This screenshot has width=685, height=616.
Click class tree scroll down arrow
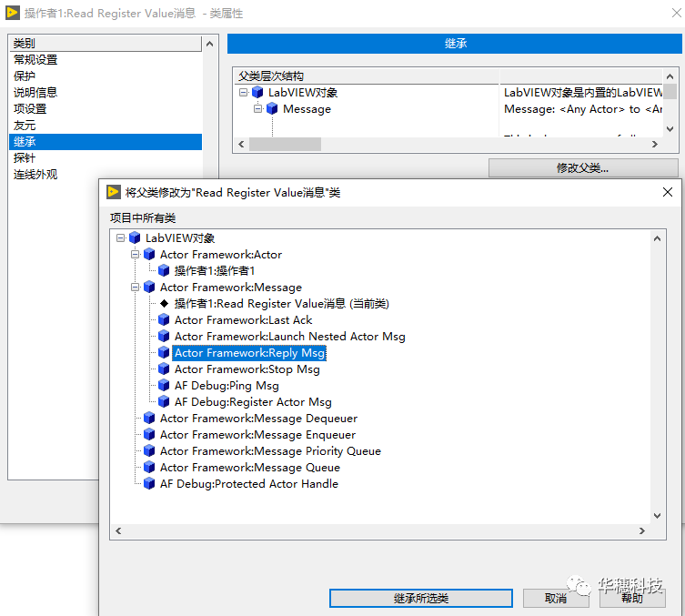[657, 516]
